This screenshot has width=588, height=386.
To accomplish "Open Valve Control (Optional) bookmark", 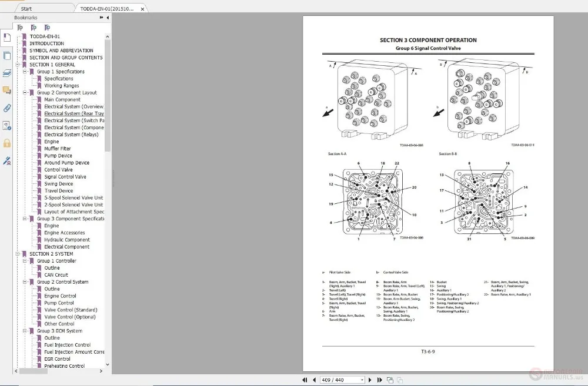I will [70, 317].
